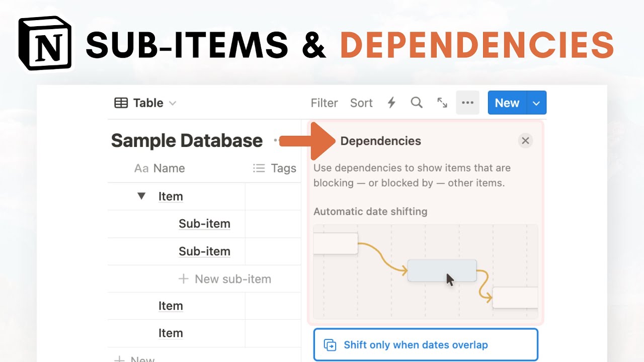
Task: Open the lightning bolt automations icon
Action: (x=391, y=103)
